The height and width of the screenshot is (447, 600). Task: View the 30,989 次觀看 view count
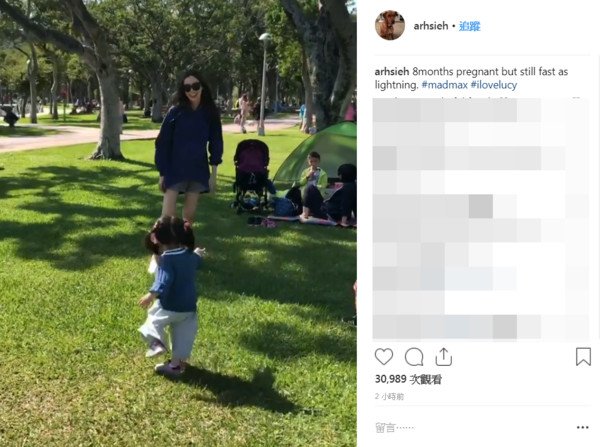[x=408, y=379]
